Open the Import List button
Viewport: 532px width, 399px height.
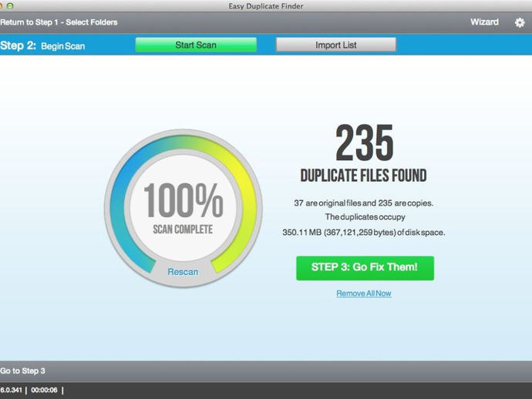pyautogui.click(x=336, y=45)
